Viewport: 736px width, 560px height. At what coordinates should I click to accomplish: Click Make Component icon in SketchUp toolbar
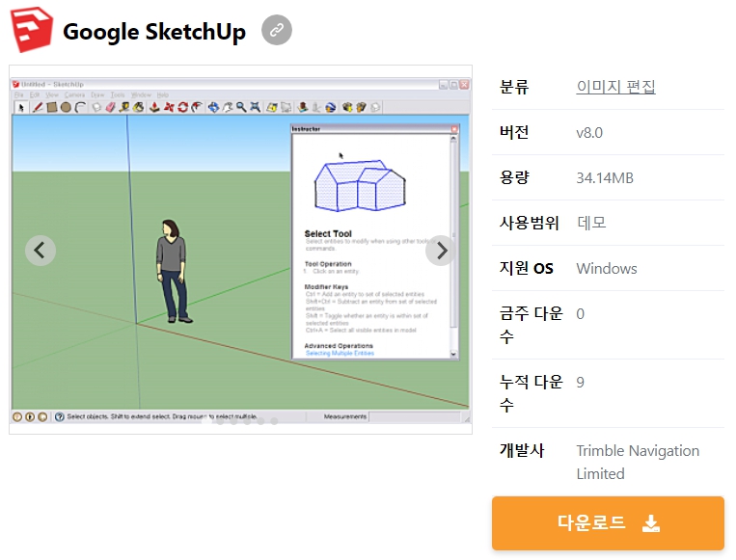click(96, 107)
